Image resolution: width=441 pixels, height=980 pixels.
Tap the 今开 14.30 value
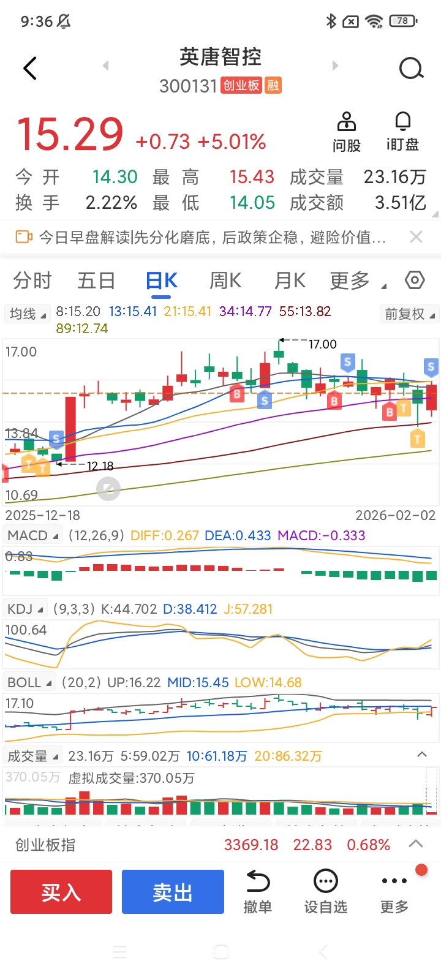tap(115, 177)
